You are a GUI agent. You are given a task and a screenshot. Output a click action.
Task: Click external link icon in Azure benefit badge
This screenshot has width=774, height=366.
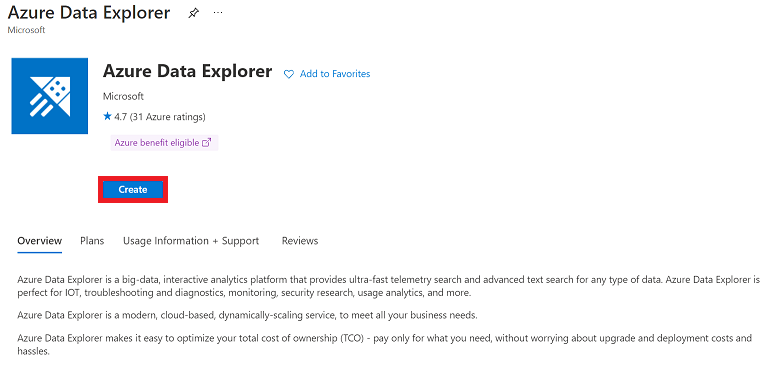coord(207,143)
